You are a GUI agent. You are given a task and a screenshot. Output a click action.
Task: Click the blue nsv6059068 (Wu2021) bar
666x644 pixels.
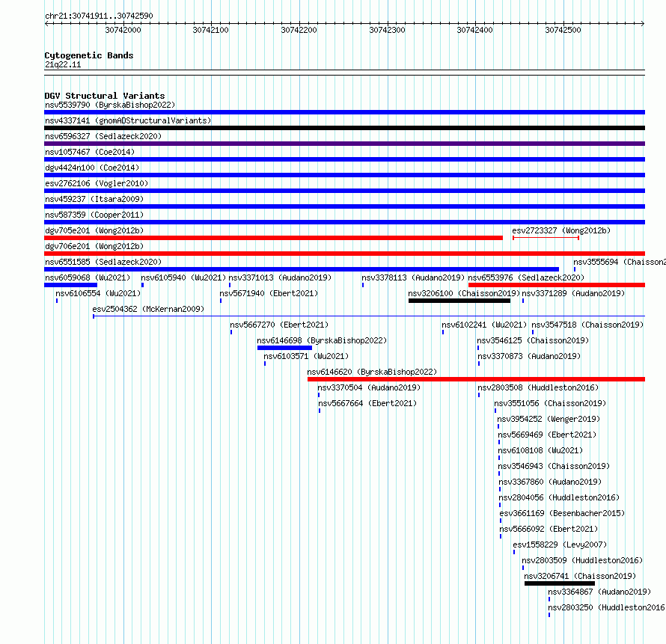tap(70, 285)
